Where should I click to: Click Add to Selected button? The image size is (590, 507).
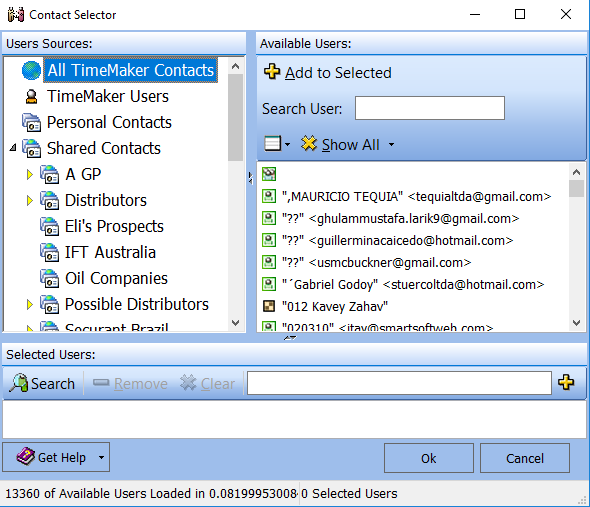(x=328, y=72)
